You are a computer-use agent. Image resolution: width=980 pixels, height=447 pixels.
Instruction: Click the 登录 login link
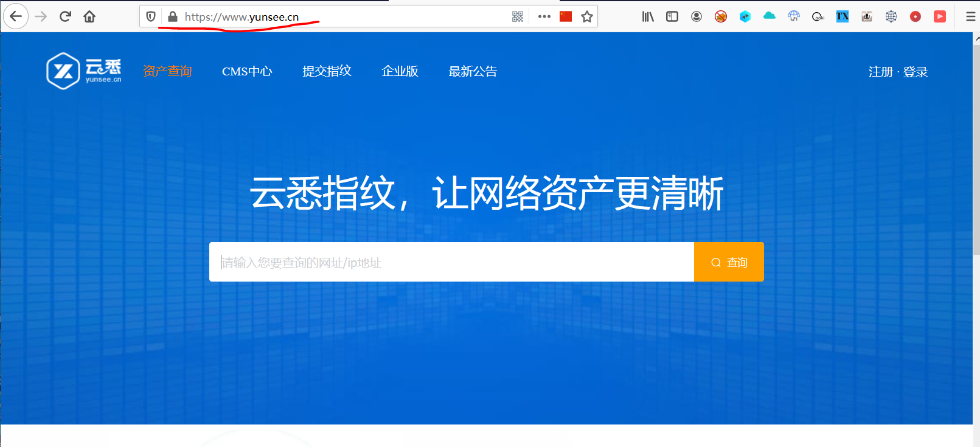916,72
